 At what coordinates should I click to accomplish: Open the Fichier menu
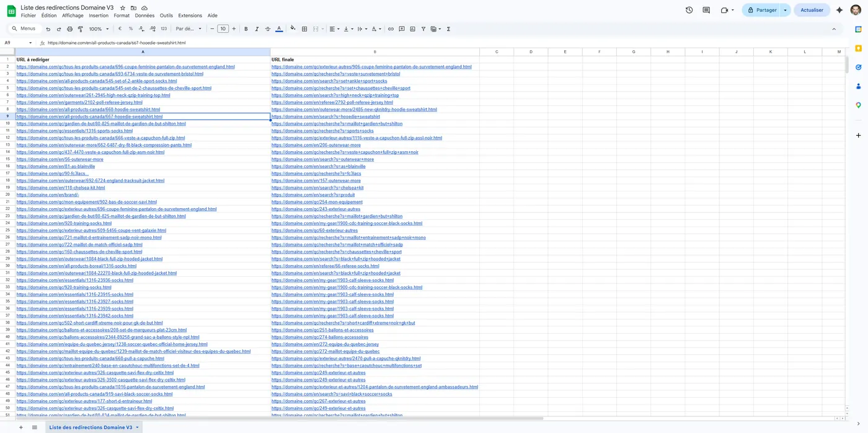click(29, 15)
